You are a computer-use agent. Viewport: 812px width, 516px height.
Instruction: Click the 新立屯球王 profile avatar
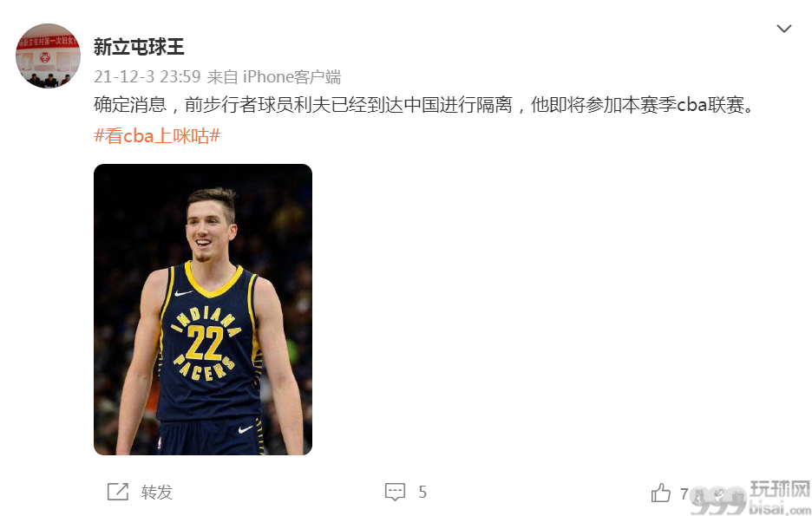pos(49,56)
